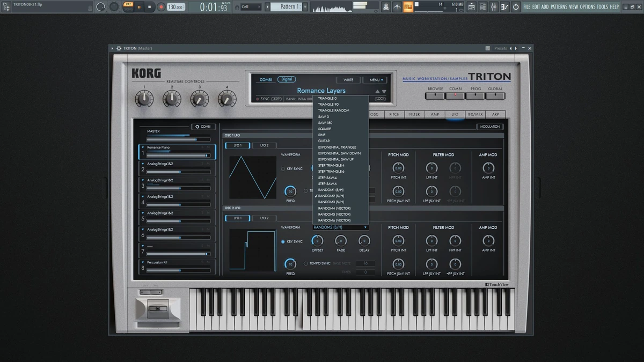
Task: Expand the TRITON plugin window menu arrow
Action: pyautogui.click(x=112, y=48)
